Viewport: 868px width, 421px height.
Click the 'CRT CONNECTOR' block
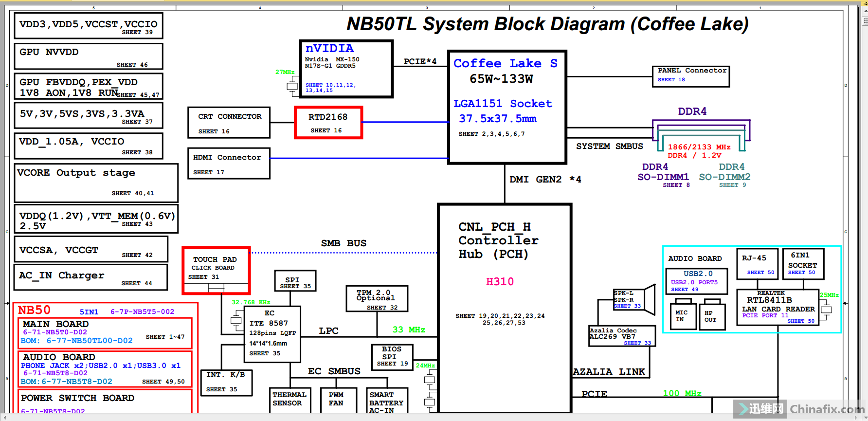229,123
